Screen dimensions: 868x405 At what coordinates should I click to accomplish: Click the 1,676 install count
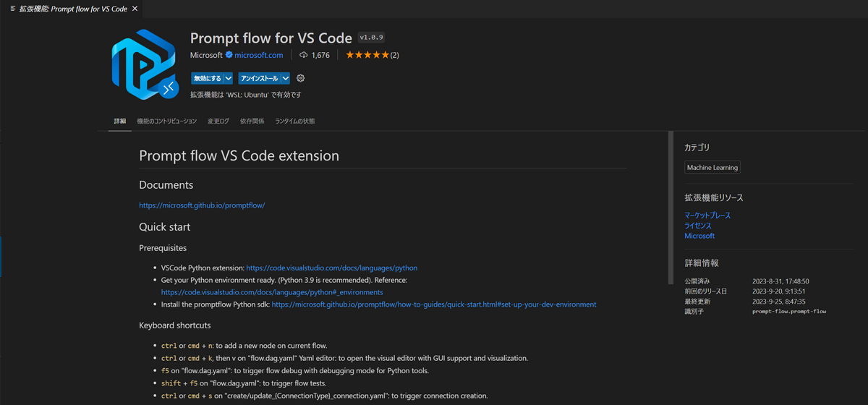pyautogui.click(x=320, y=55)
